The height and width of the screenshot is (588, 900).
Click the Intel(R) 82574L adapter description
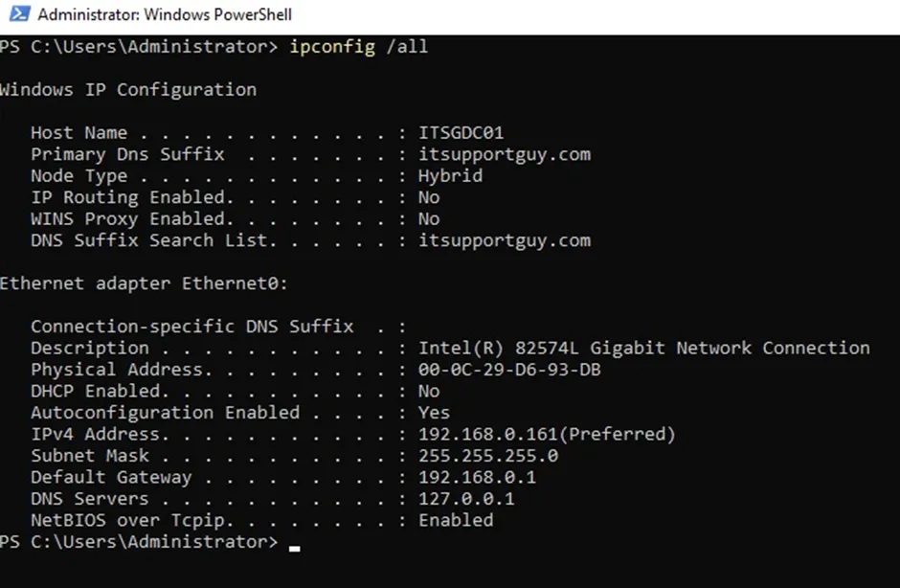coord(643,348)
